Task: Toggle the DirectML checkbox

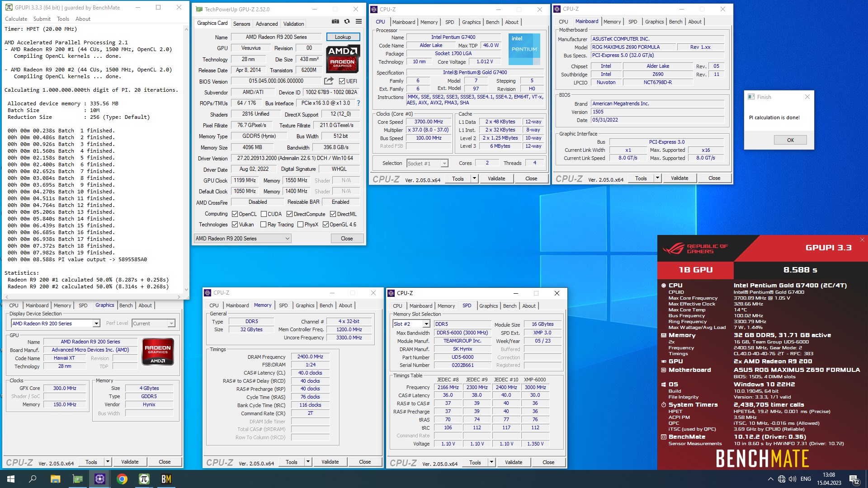Action: coord(333,214)
